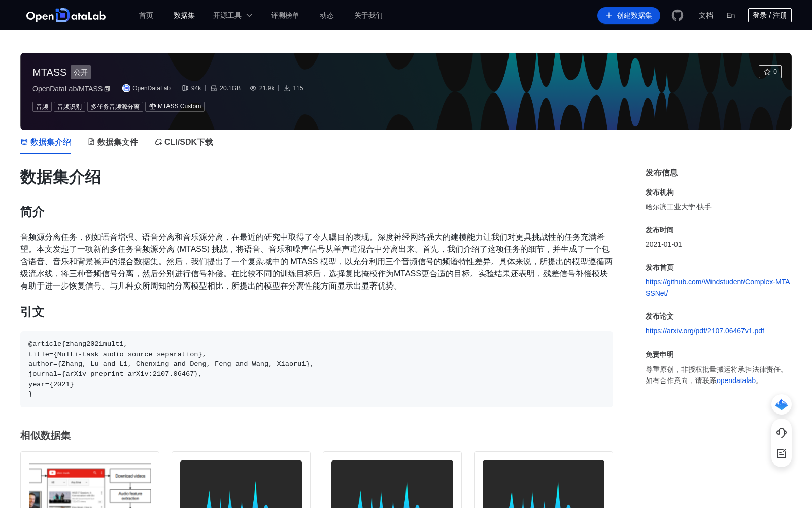Screen dimensions: 812x508
Task: Click the bibtex citation code block
Action: (317, 369)
